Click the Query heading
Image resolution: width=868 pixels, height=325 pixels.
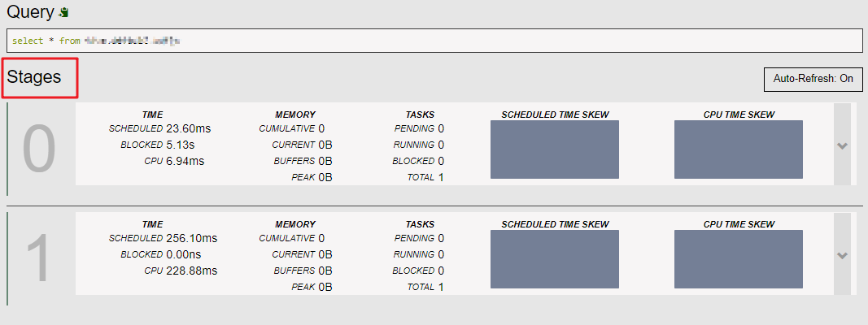[x=30, y=12]
